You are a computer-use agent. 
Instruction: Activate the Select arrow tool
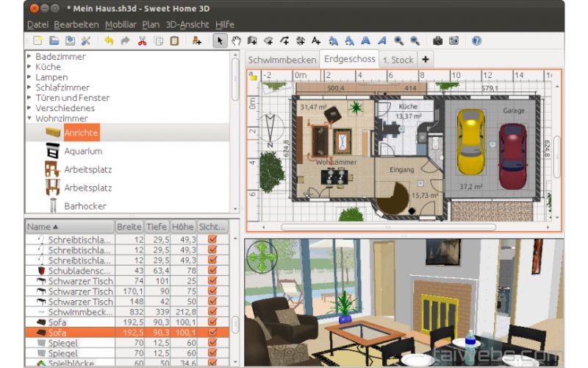coord(220,41)
